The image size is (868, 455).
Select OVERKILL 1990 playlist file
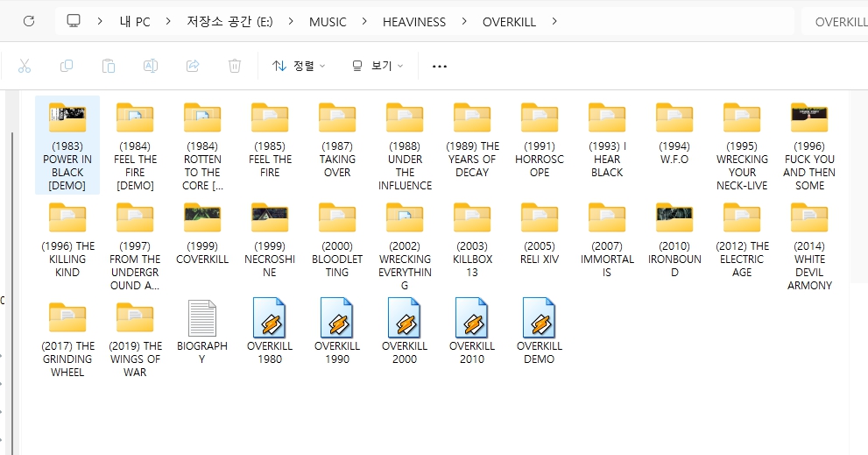338,331
